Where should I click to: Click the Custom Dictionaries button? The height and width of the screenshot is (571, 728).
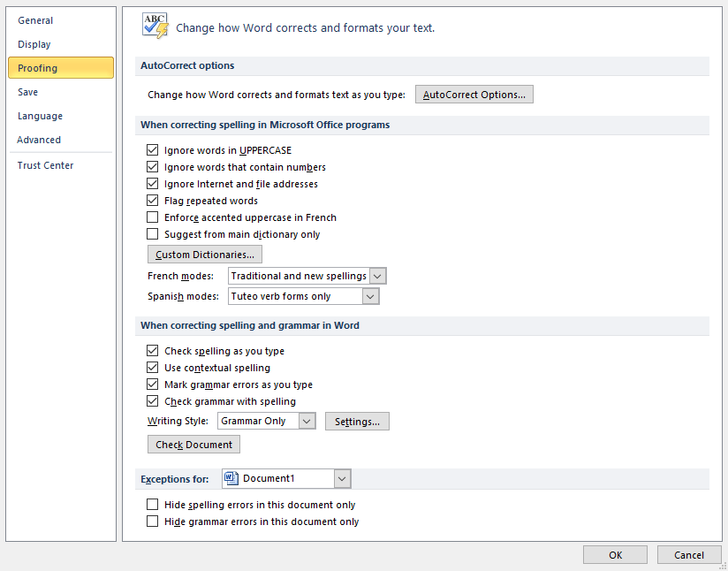click(205, 255)
